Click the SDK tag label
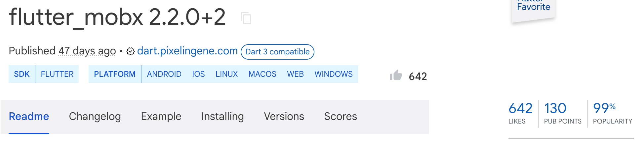The width and height of the screenshot is (644, 141). pyautogui.click(x=22, y=74)
